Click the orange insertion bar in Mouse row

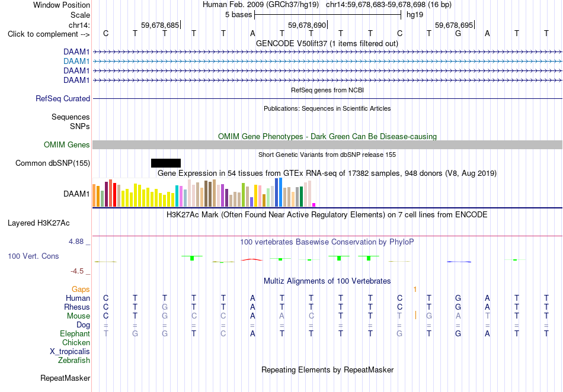[x=416, y=315]
